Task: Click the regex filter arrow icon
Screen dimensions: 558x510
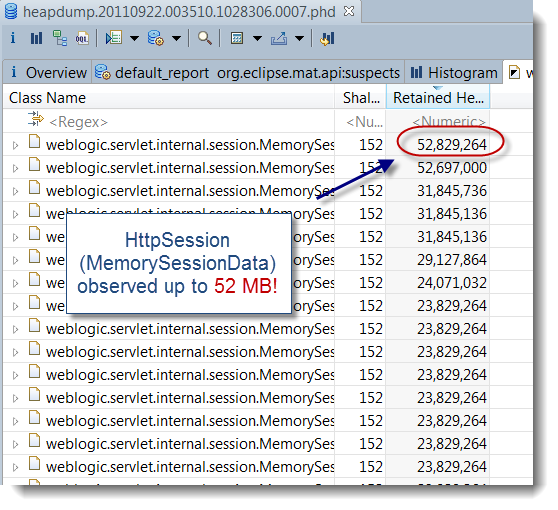Action: 36,119
